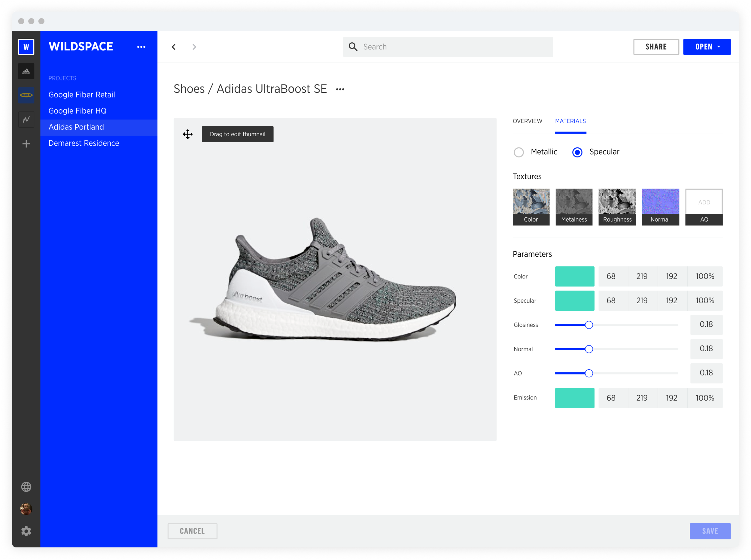Select the IKEA workspace icon
751x560 pixels.
point(26,95)
